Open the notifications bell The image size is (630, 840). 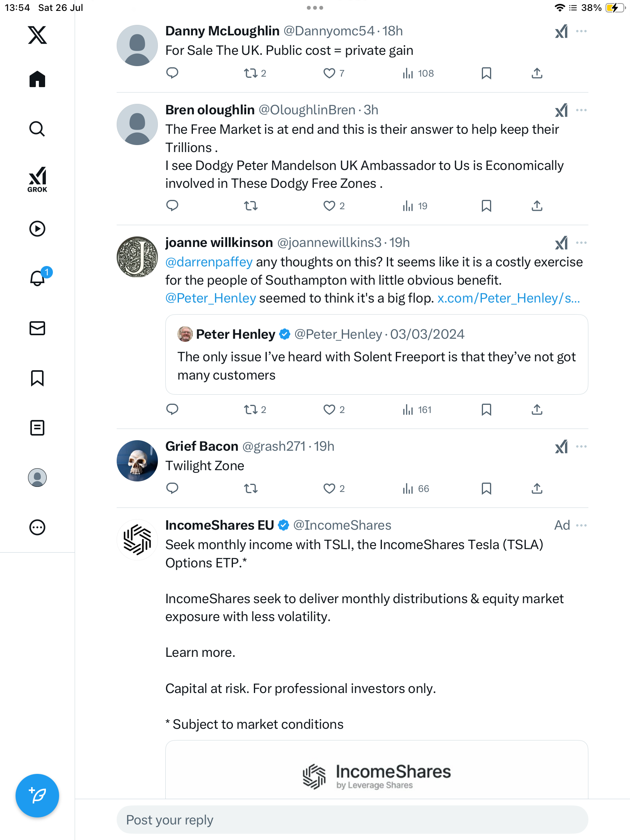[38, 277]
